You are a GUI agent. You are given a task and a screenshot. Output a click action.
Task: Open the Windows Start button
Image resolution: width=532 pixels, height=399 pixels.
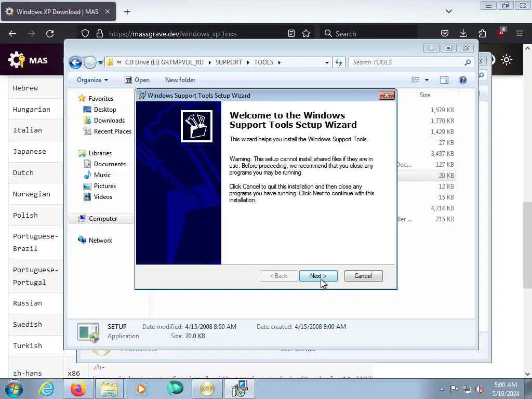pyautogui.click(x=14, y=389)
